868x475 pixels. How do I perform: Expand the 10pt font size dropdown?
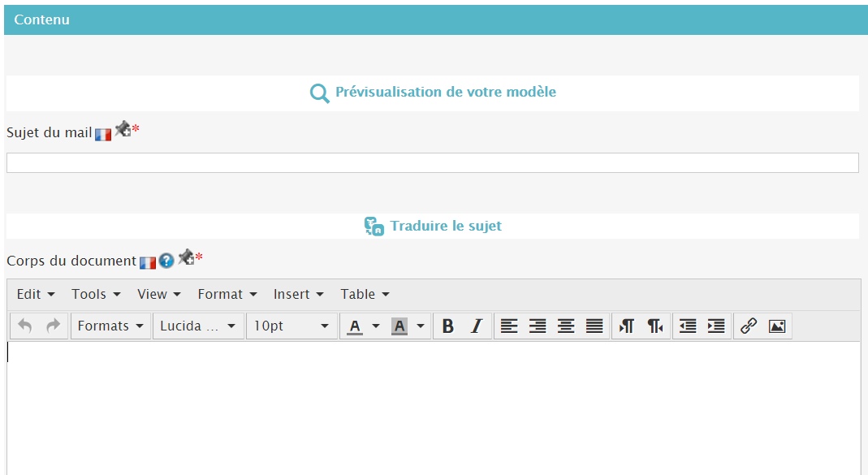coord(291,326)
